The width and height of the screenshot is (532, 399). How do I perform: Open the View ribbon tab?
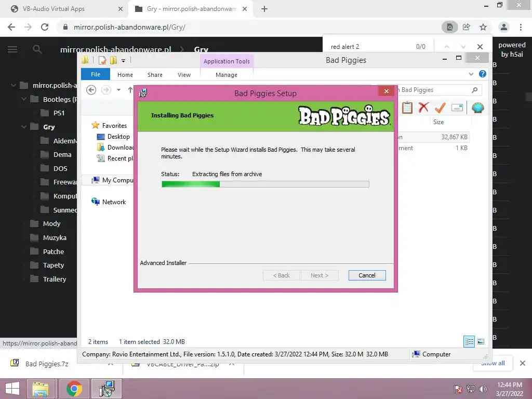(x=184, y=75)
